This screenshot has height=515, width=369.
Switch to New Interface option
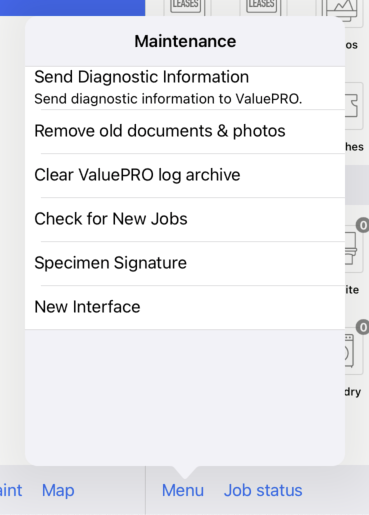click(x=185, y=307)
